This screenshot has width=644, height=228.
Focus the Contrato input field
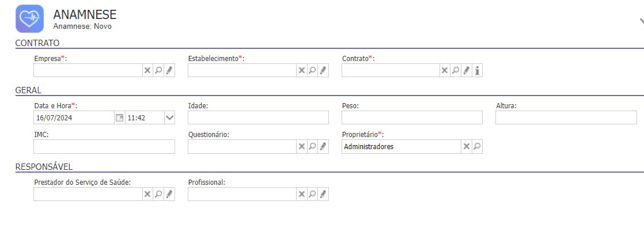pyautogui.click(x=390, y=71)
